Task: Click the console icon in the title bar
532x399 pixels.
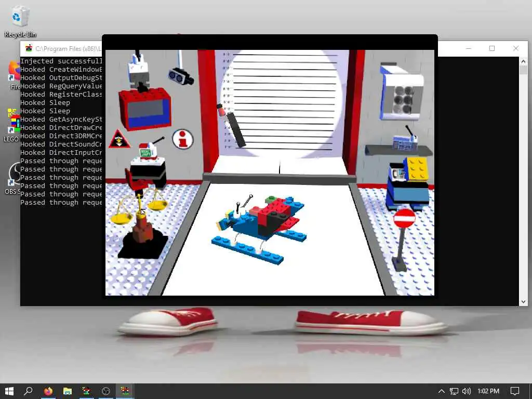Action: tap(29, 48)
